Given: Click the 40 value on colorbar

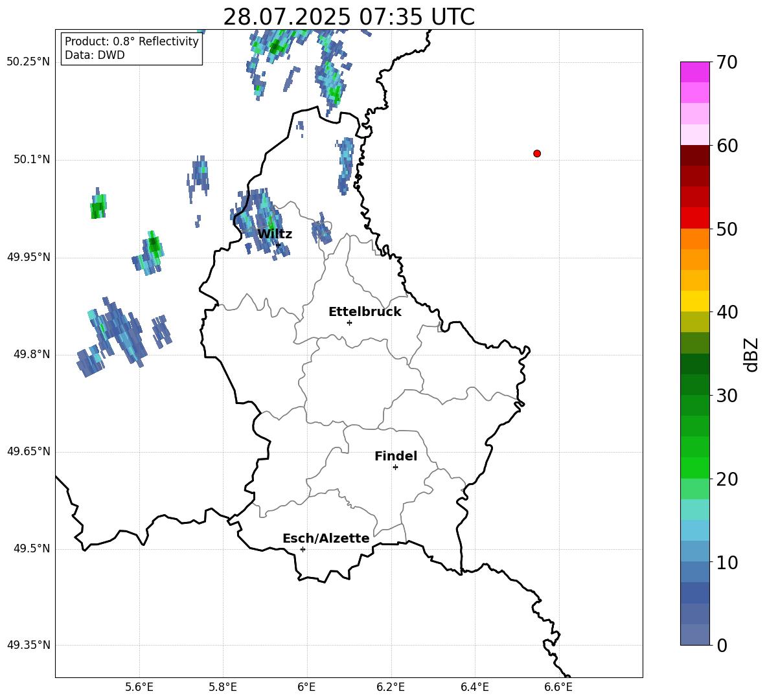Looking at the screenshot, I should click(x=727, y=312).
